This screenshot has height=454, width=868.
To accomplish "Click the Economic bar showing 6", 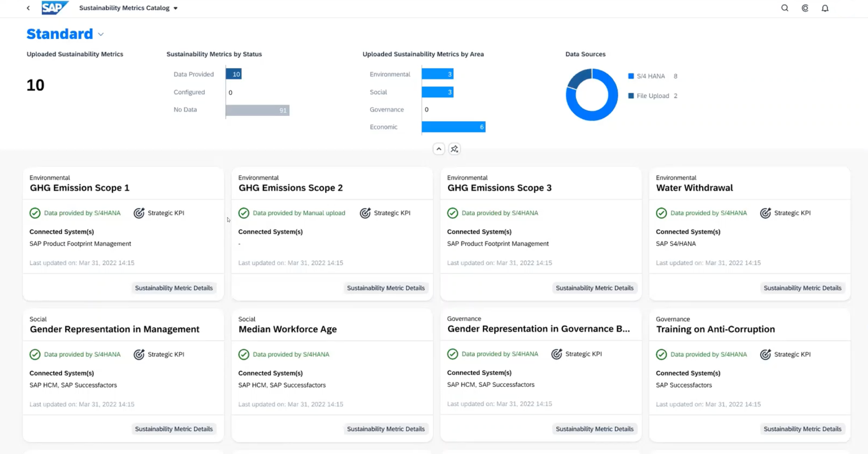I will point(454,127).
